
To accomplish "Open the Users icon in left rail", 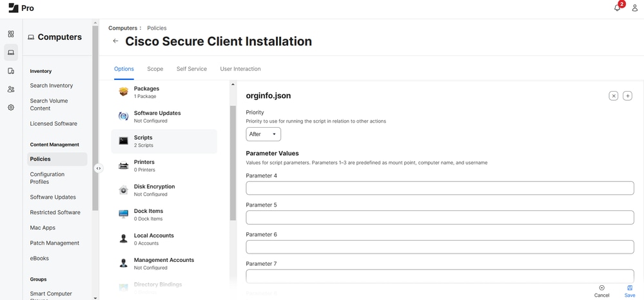I will pos(11,90).
